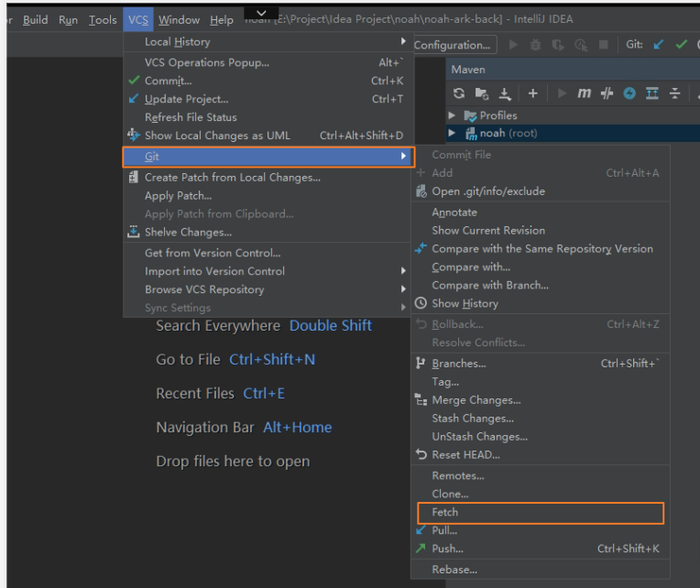Click the Debug bug icon in toolbar
Image resolution: width=700 pixels, height=588 pixels.
point(535,45)
